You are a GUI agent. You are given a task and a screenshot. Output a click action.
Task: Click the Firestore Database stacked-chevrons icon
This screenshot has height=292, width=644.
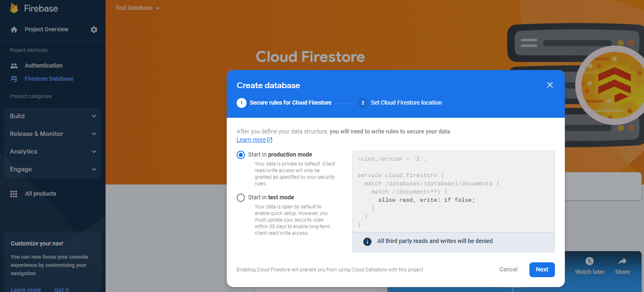click(14, 79)
